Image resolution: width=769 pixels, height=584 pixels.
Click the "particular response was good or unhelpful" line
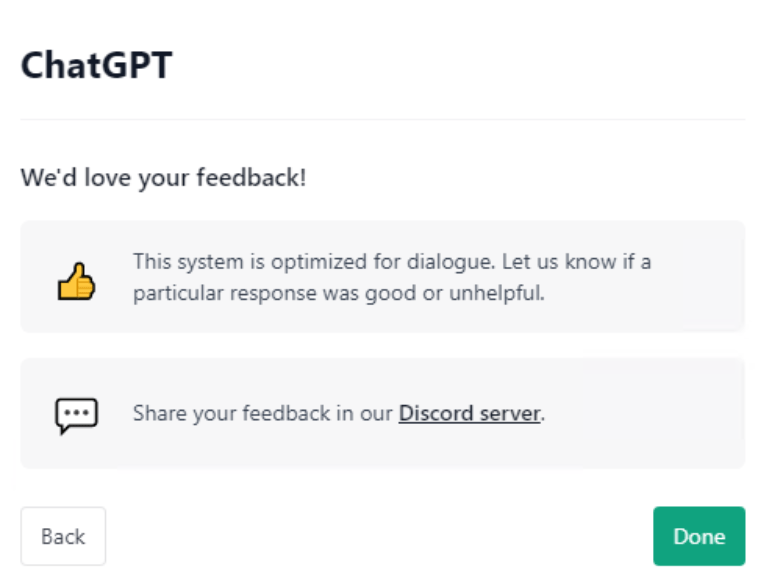point(338,294)
